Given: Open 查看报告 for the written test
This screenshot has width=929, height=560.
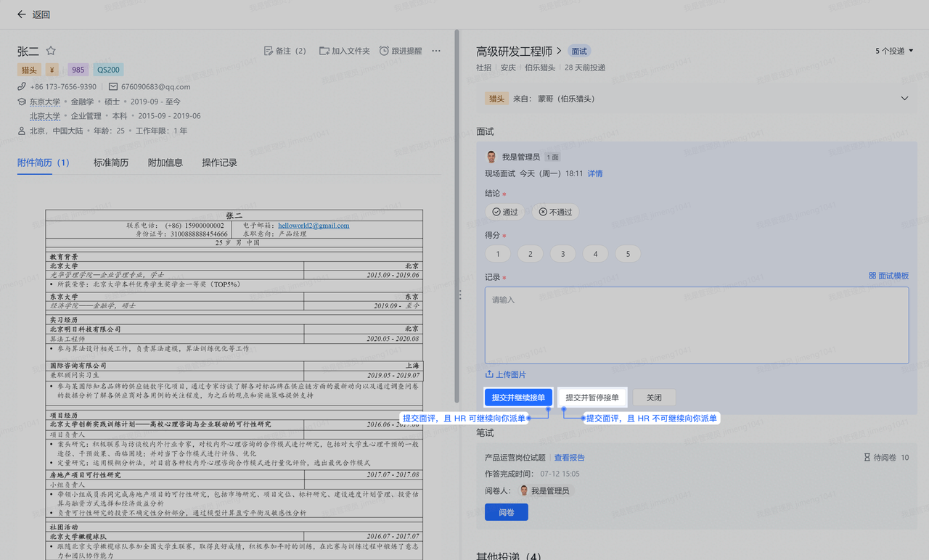Looking at the screenshot, I should click(x=569, y=458).
